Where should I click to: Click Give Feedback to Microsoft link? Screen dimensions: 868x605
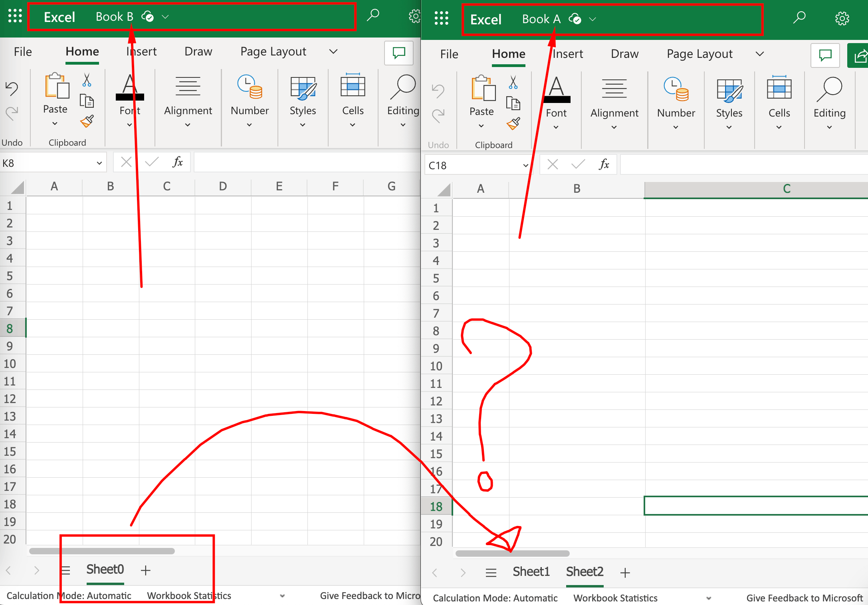804,598
